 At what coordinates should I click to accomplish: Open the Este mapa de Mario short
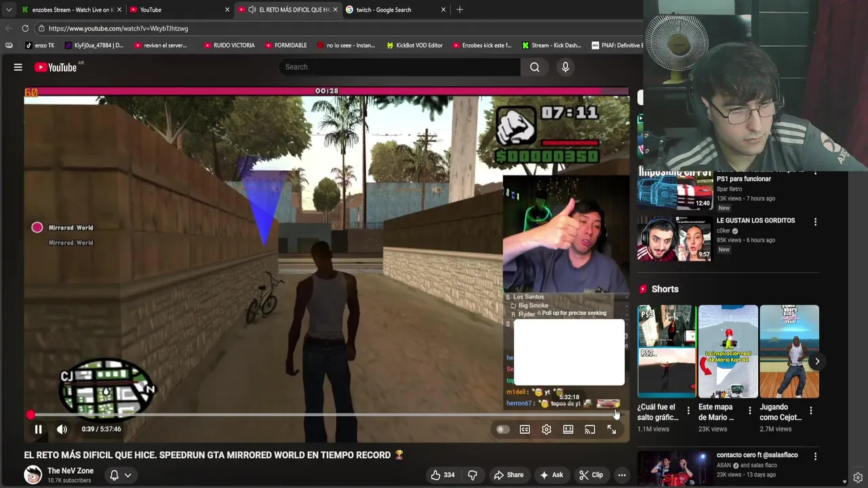click(x=728, y=351)
